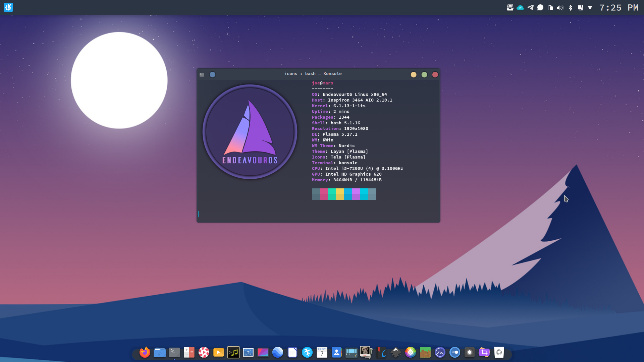644x362 pixels.
Task: Click the Bluetooth tray icon
Action: click(570, 7)
